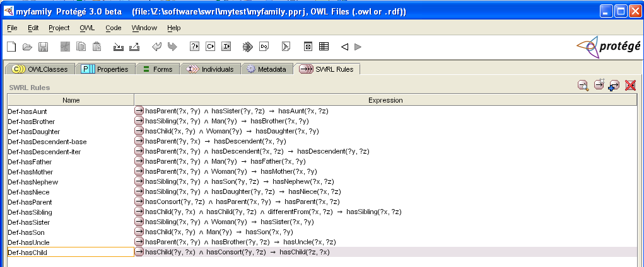
Task: Click the Expression column header
Action: tap(385, 100)
